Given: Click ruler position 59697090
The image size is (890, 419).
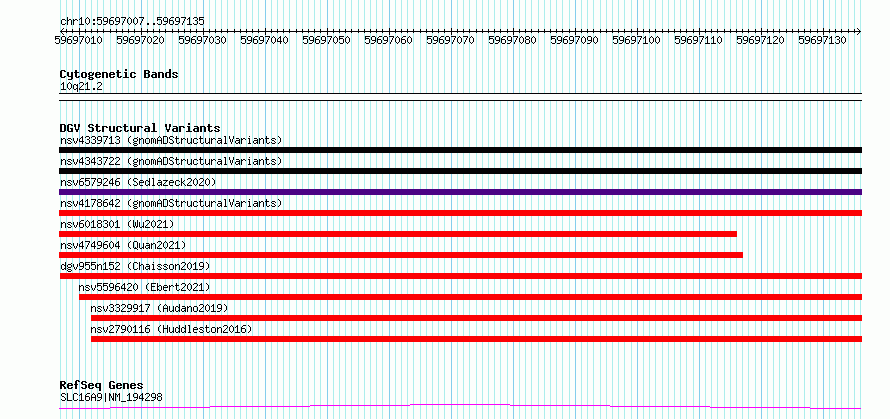Looking at the screenshot, I should coord(574,40).
